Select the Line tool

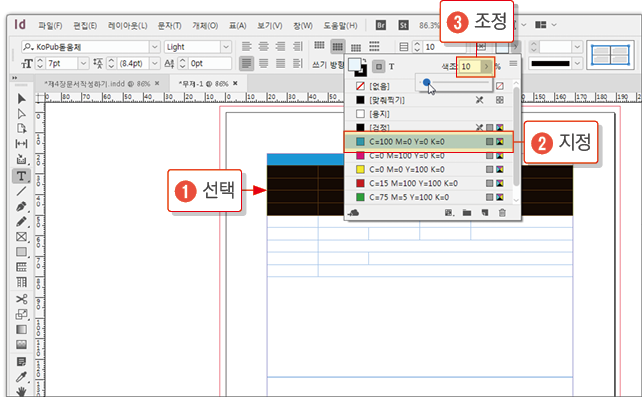click(21, 191)
